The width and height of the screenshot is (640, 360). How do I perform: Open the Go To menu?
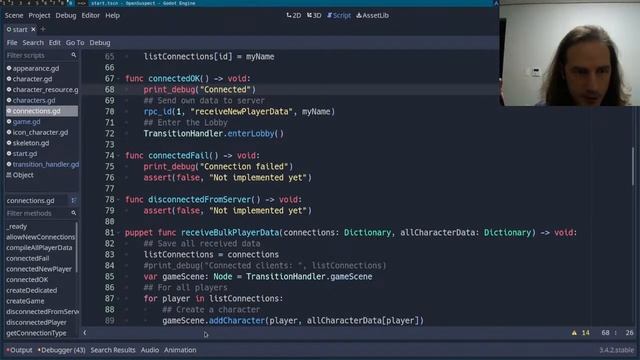75,42
